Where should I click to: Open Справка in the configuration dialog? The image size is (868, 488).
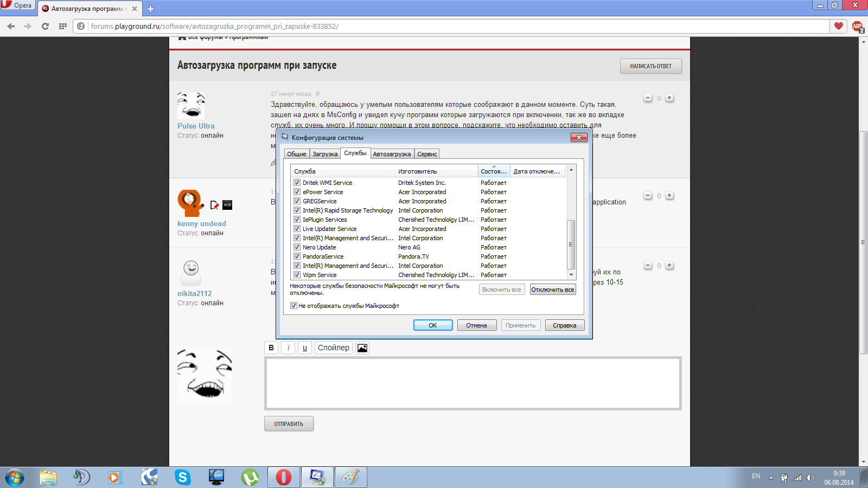point(565,325)
